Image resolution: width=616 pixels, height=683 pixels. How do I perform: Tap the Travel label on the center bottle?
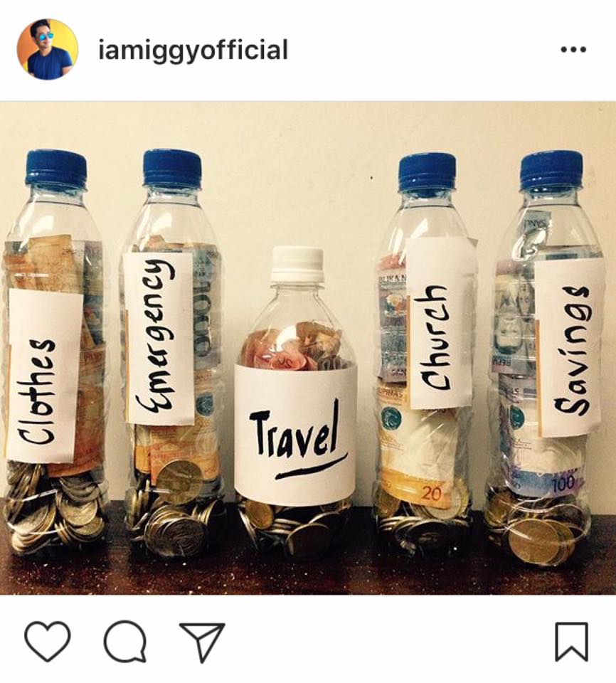pyautogui.click(x=296, y=433)
